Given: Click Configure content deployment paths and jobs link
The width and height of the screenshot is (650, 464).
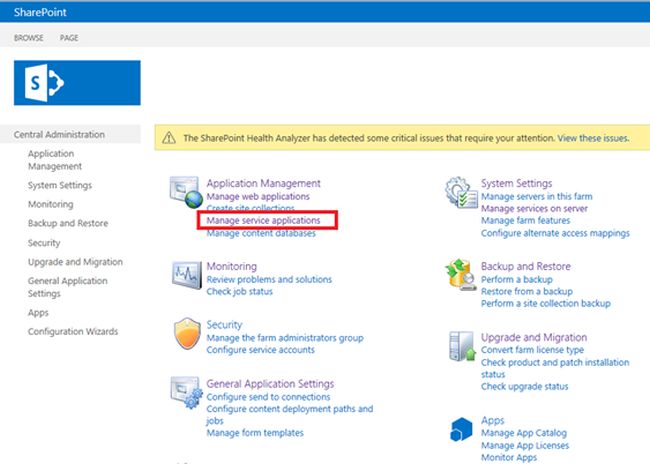Looking at the screenshot, I should 290,415.
